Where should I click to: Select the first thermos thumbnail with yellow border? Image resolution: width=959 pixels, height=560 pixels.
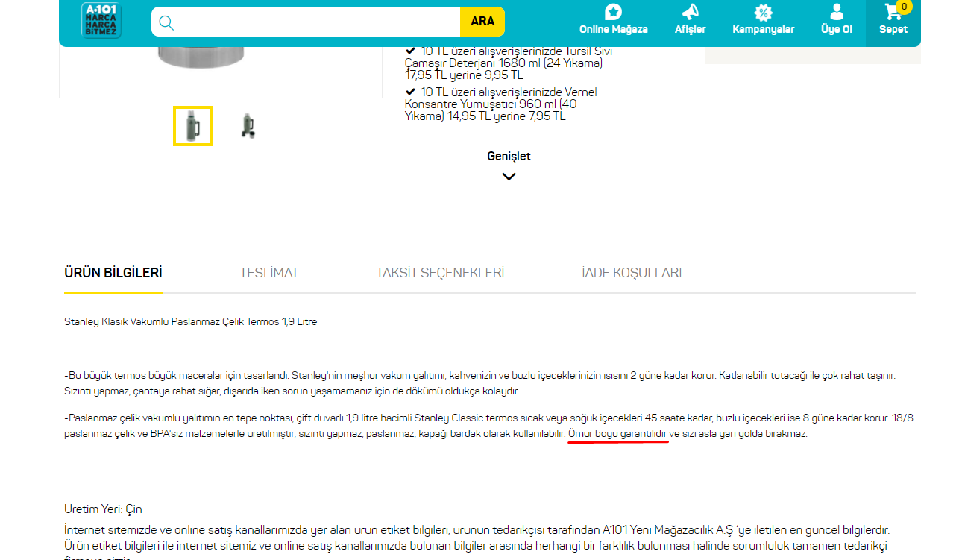[193, 126]
